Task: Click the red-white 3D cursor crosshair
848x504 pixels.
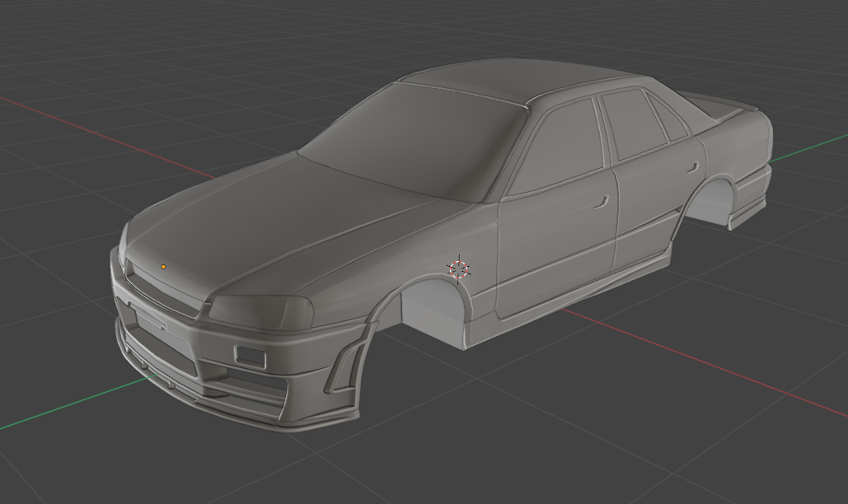Action: (458, 268)
